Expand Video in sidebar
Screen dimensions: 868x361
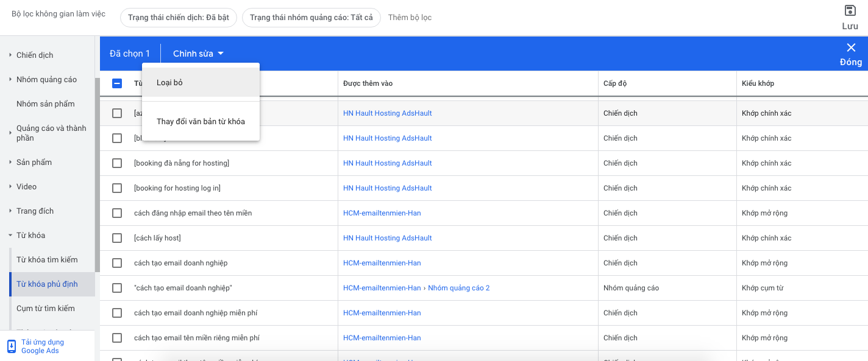10,186
